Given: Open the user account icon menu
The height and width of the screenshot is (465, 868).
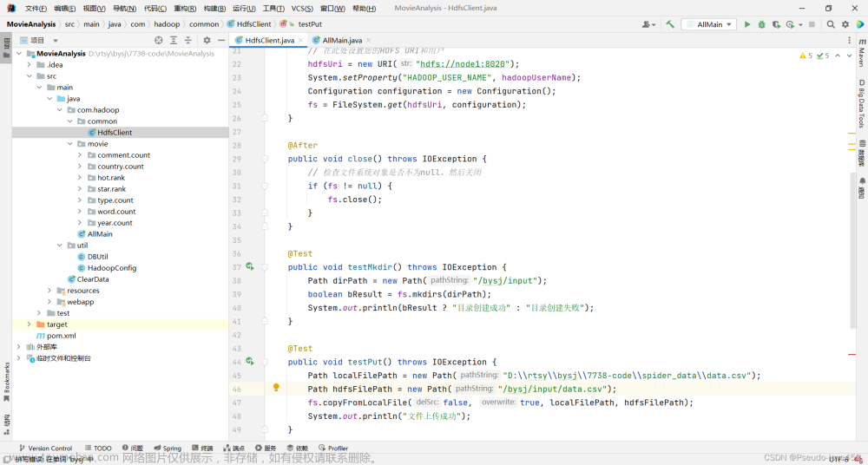Looking at the screenshot, I should tap(647, 24).
